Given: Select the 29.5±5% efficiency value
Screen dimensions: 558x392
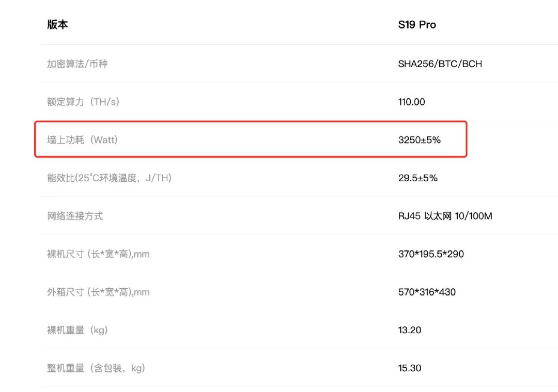Looking at the screenshot, I should pyautogui.click(x=417, y=178).
